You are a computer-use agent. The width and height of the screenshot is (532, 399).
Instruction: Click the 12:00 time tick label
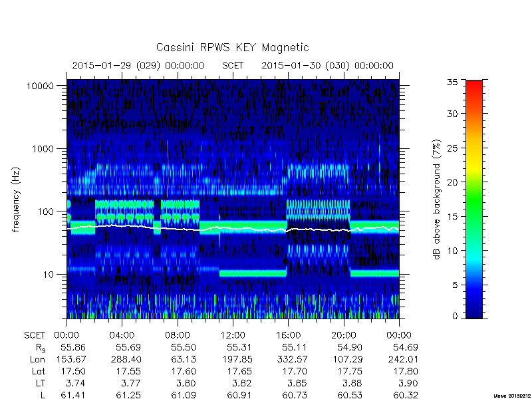(x=233, y=336)
